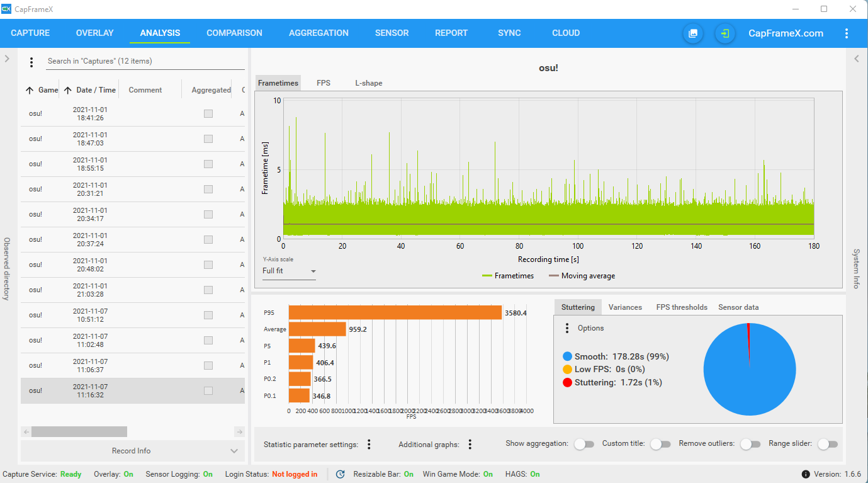
Task: Click the CapFrameX app logo in title bar
Action: [7, 9]
